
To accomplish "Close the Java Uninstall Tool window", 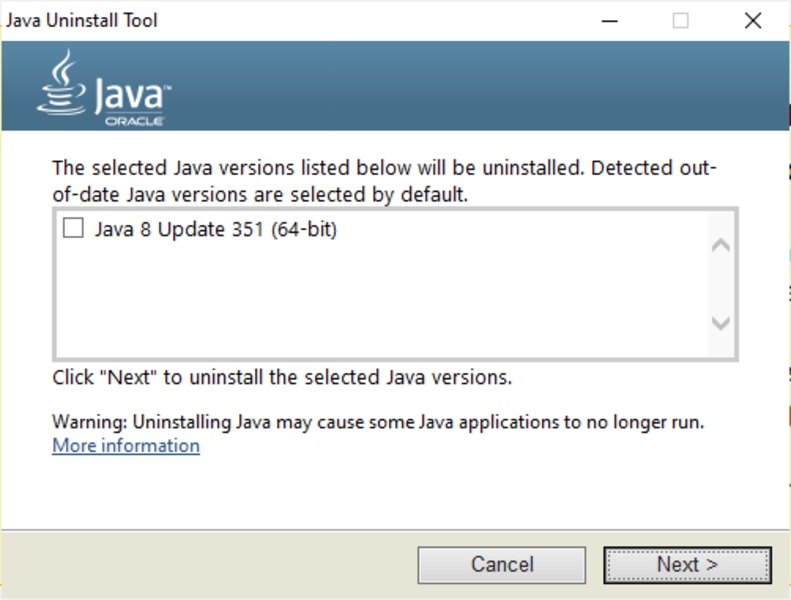I will (x=753, y=20).
